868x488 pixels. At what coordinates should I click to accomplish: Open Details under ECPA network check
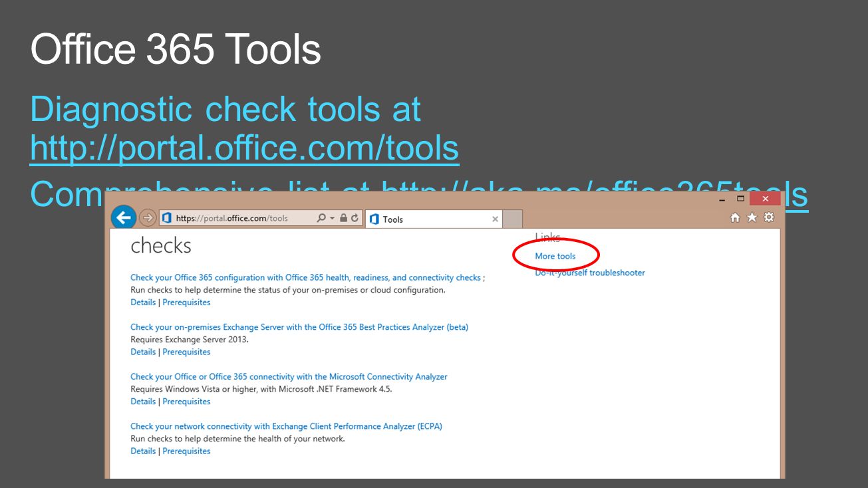click(143, 451)
